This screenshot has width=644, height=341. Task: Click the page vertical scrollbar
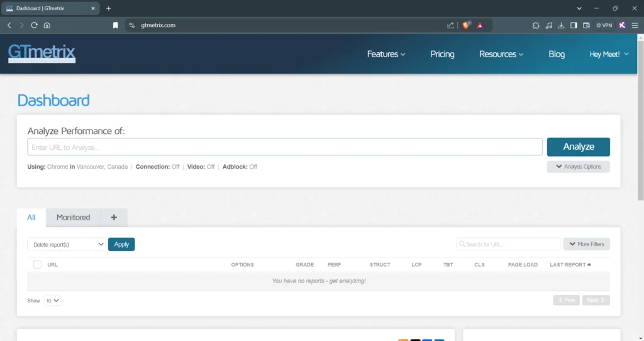(x=640, y=120)
